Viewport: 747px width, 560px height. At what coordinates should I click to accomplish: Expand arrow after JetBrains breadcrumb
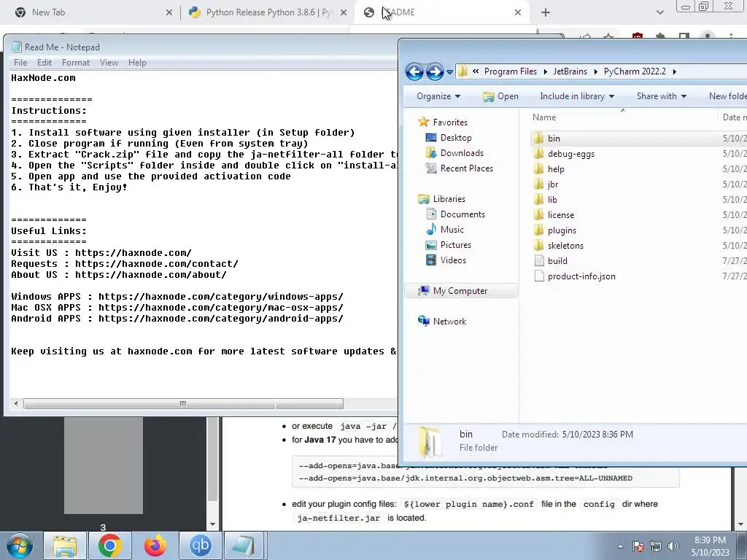(595, 72)
